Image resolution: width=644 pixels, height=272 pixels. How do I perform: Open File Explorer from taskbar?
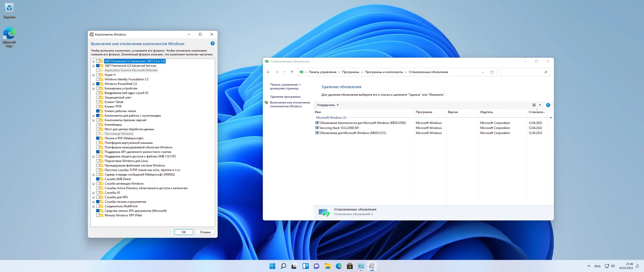(x=328, y=266)
